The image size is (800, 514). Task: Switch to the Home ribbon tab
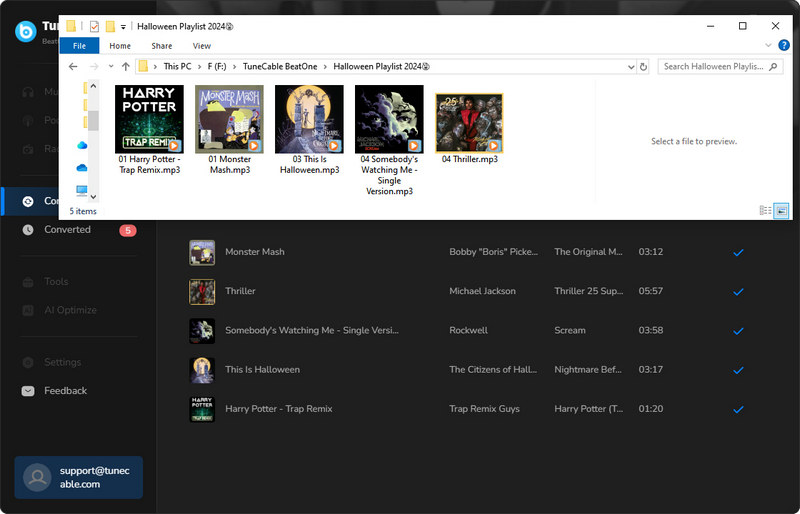(x=120, y=46)
